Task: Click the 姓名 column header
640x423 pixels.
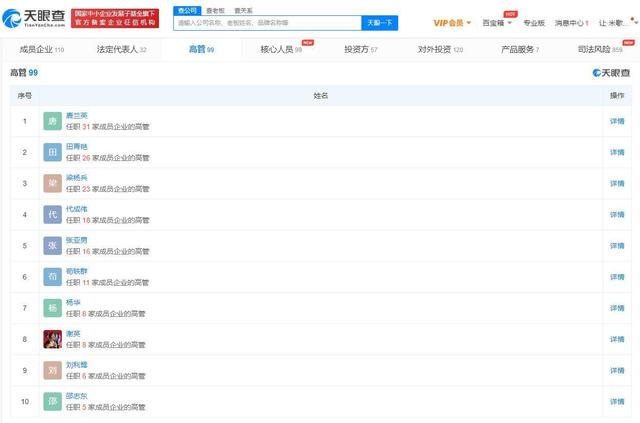Action: (320, 96)
